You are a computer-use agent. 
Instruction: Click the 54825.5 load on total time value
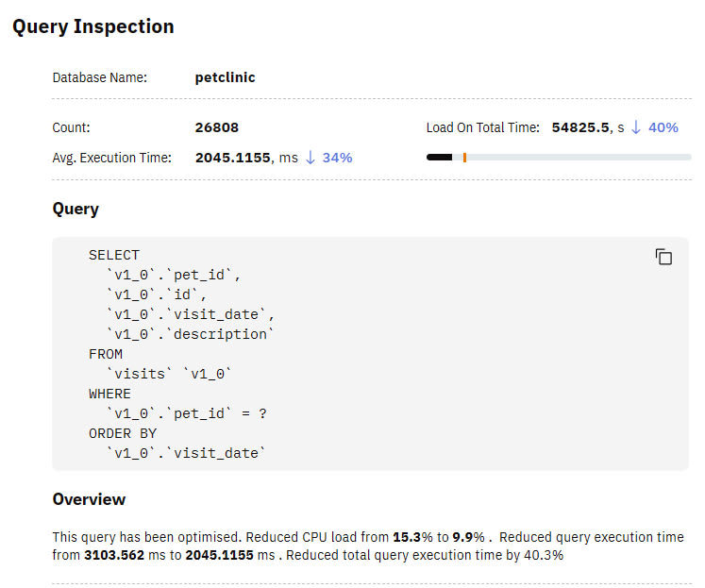tap(579, 127)
